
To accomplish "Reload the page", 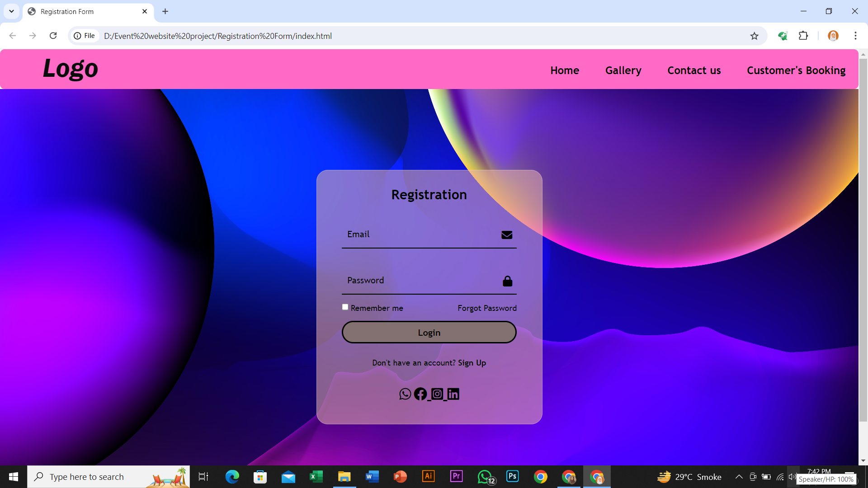I will tap(53, 36).
